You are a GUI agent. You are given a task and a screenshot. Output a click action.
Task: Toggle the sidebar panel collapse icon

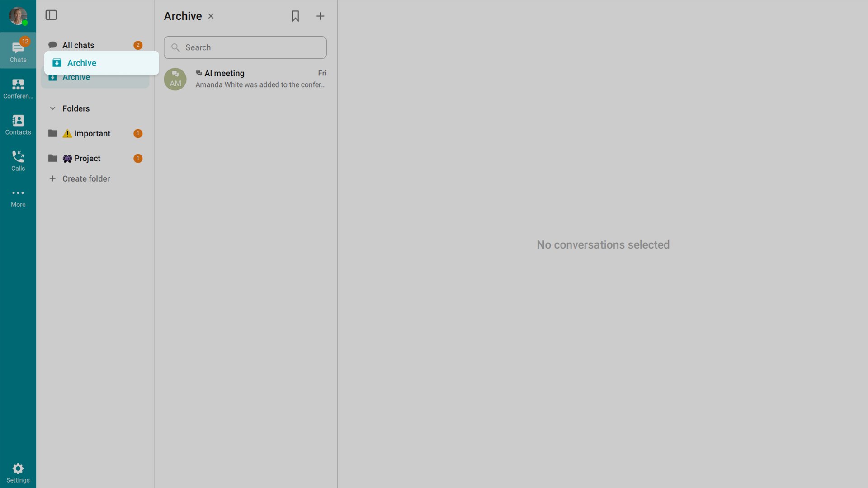[51, 15]
